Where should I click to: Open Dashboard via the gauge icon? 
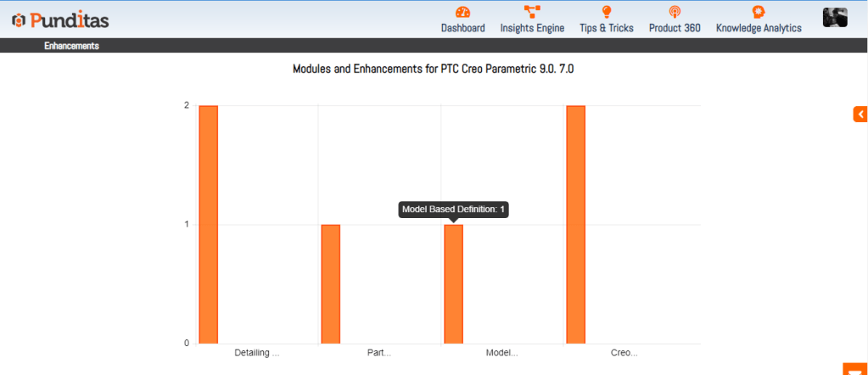pos(462,12)
